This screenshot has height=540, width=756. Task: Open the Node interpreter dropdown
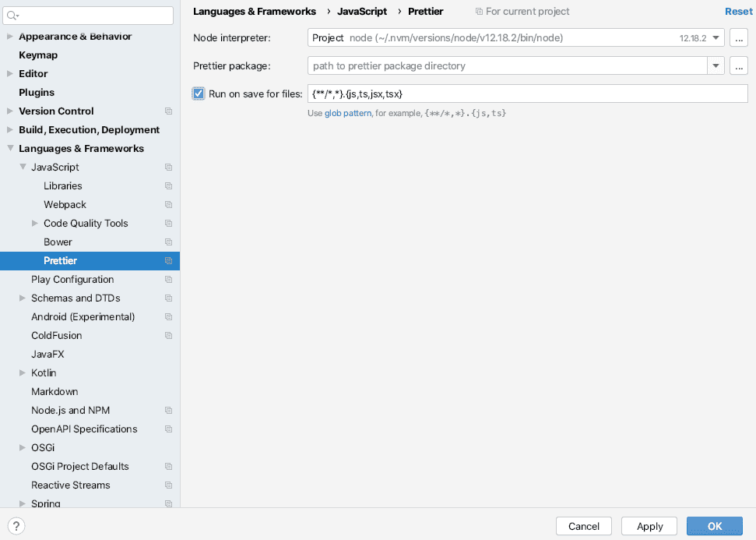coord(716,37)
